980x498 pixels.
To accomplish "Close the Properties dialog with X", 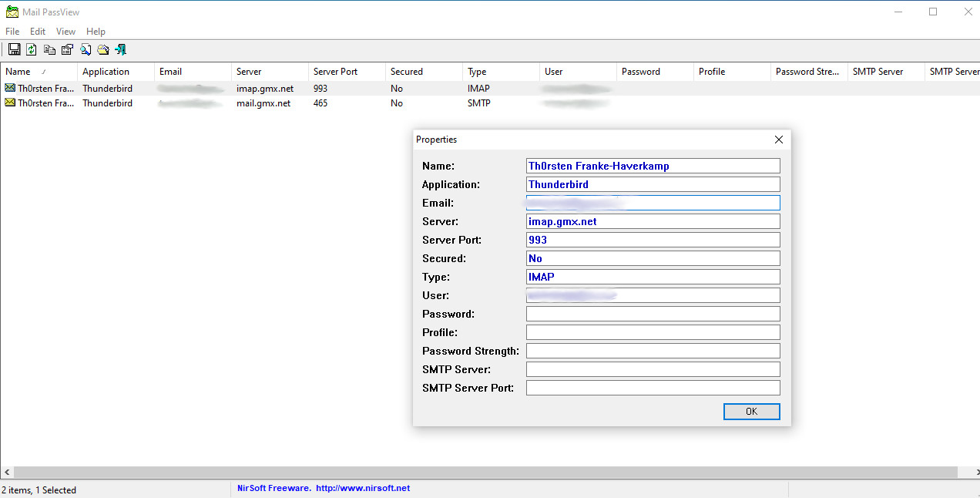I will tap(778, 140).
